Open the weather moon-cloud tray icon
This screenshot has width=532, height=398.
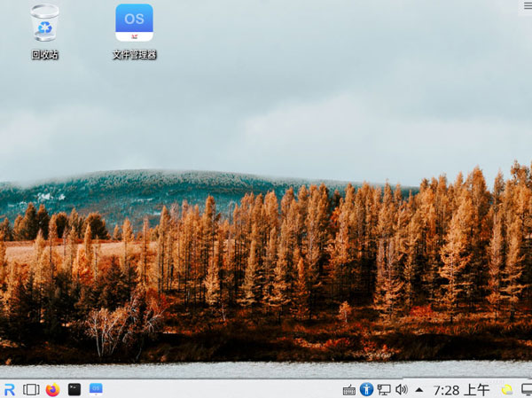(x=507, y=390)
